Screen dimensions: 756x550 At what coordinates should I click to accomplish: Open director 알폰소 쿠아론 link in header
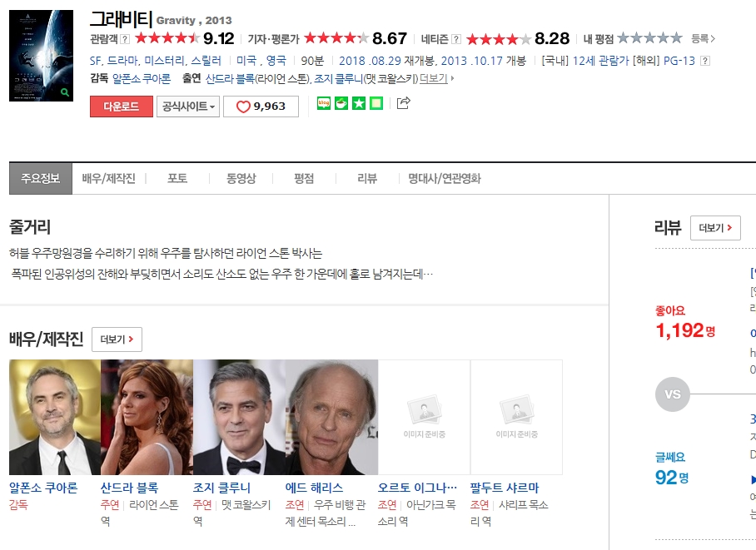point(142,78)
